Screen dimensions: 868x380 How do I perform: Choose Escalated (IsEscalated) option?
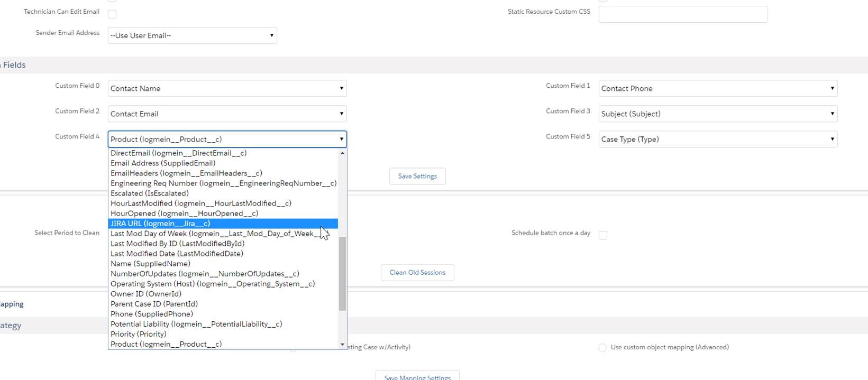[x=223, y=193]
